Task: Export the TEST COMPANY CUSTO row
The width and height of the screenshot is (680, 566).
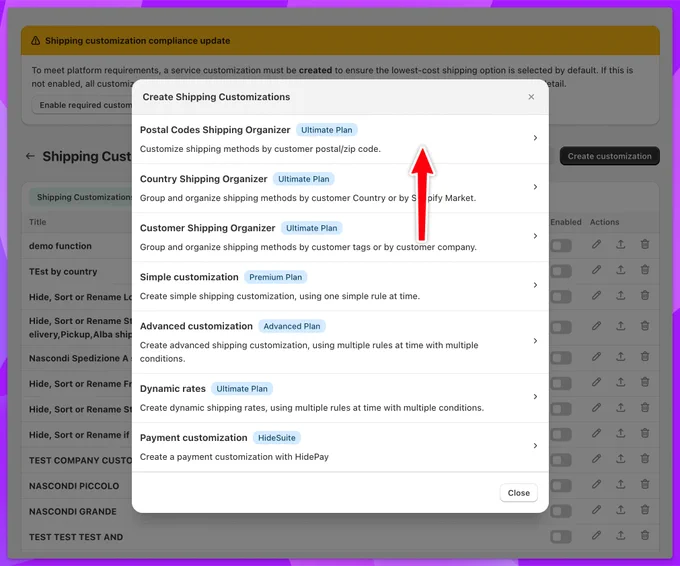Action: coord(621,459)
